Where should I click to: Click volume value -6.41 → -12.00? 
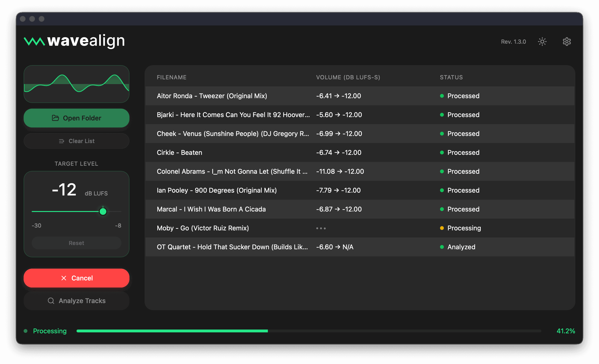tap(338, 96)
